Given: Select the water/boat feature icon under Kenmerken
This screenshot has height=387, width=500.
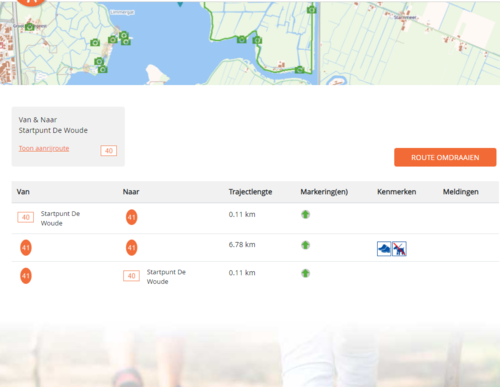Looking at the screenshot, I should [x=384, y=249].
